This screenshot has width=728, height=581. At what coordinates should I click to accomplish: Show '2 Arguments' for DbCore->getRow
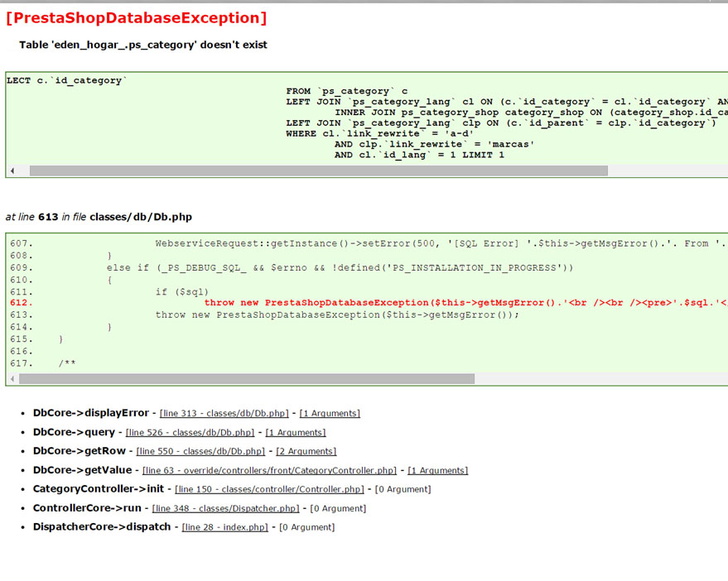pos(306,452)
